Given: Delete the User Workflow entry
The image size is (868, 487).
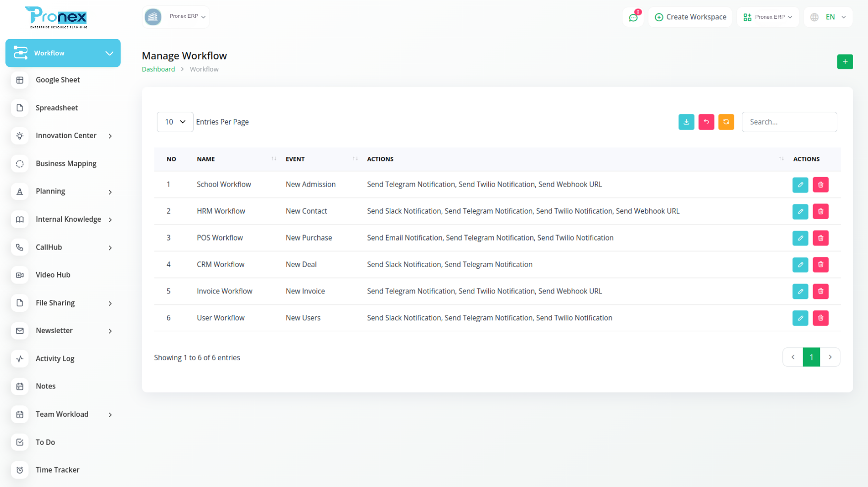Looking at the screenshot, I should (820, 318).
